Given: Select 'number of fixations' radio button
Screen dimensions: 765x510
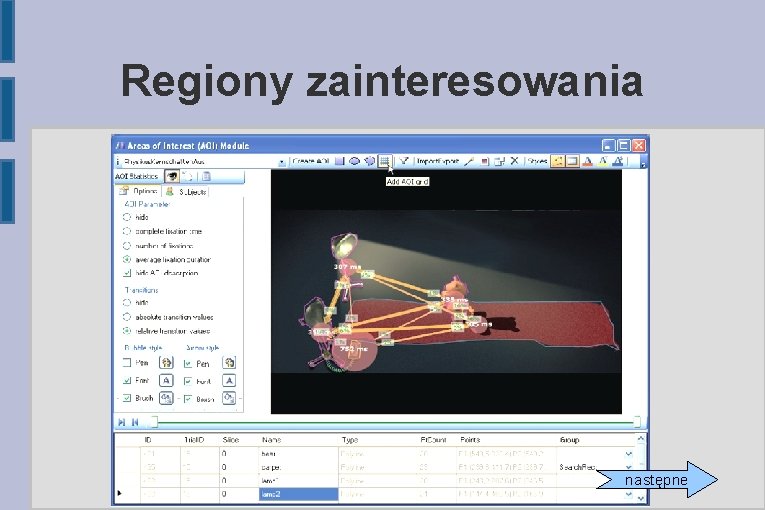Looking at the screenshot, I should pos(127,245).
